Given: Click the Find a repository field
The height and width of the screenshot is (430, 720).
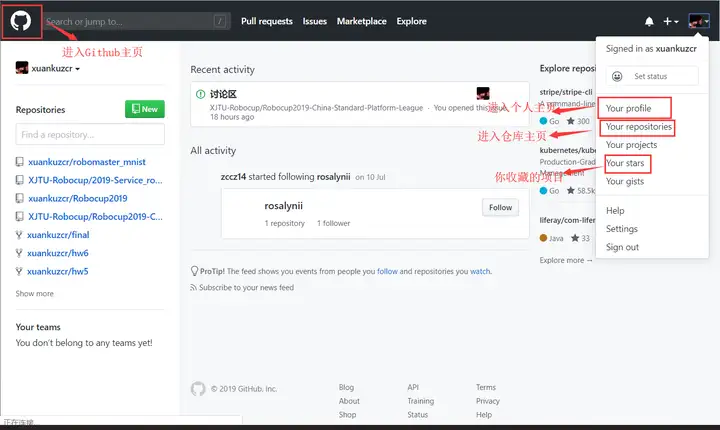Looking at the screenshot, I should (x=90, y=135).
